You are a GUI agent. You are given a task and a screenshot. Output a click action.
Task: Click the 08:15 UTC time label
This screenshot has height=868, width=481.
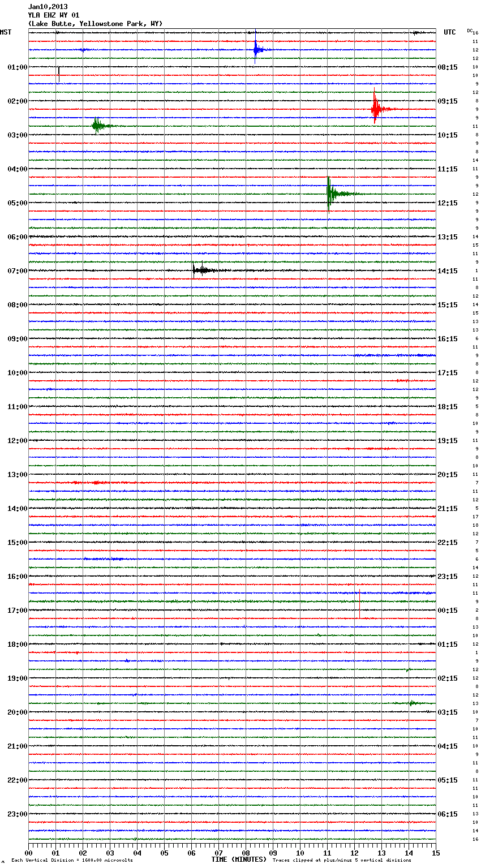click(448, 67)
